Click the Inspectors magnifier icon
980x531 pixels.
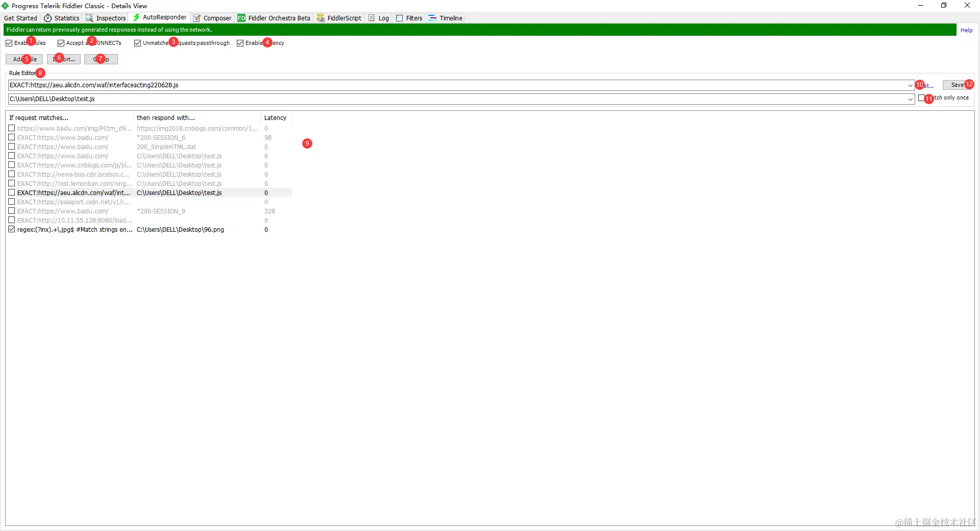(89, 18)
